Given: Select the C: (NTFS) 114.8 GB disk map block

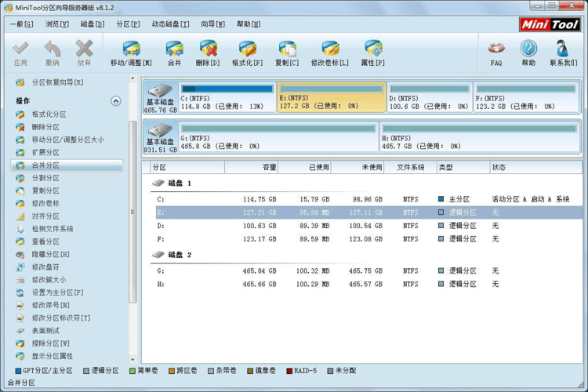Looking at the screenshot, I should point(227,97).
